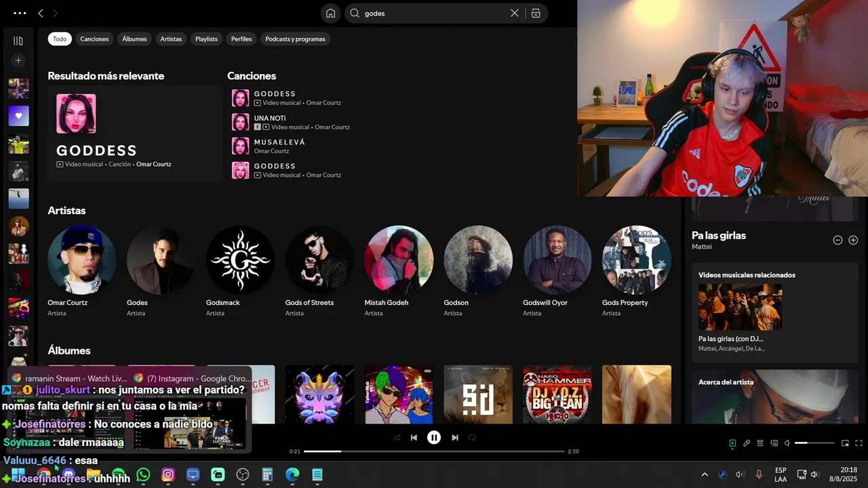
Task: Expand the system tray hidden icons chevron
Action: tap(705, 474)
